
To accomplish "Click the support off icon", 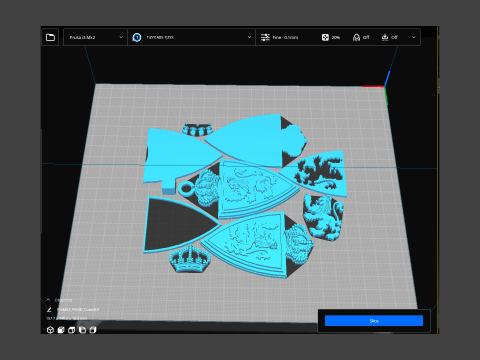I will click(356, 37).
